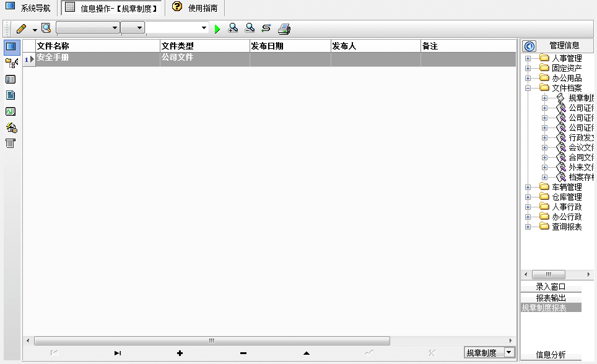Collapse the 文件档案 folder node
The image size is (597, 364).
click(528, 88)
